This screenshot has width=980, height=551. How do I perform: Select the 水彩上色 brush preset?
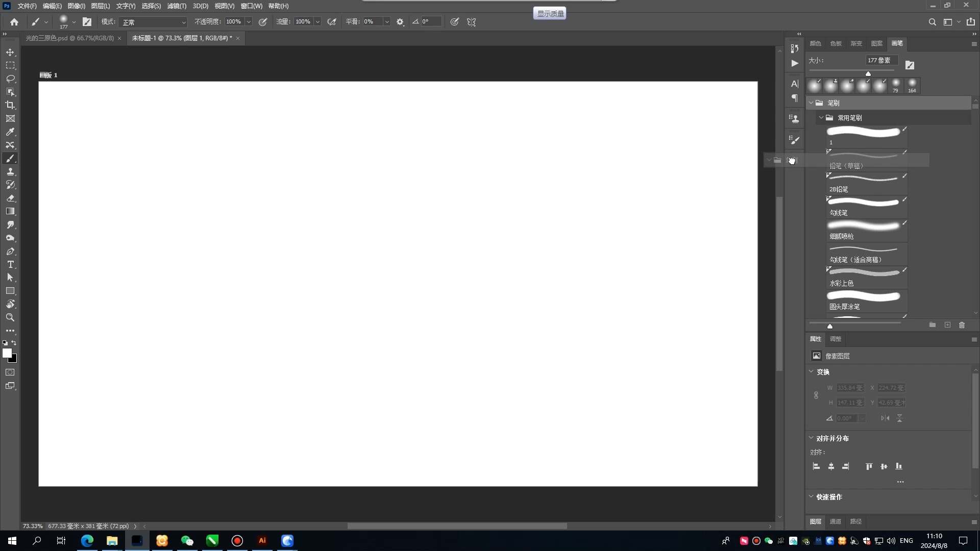867,277
